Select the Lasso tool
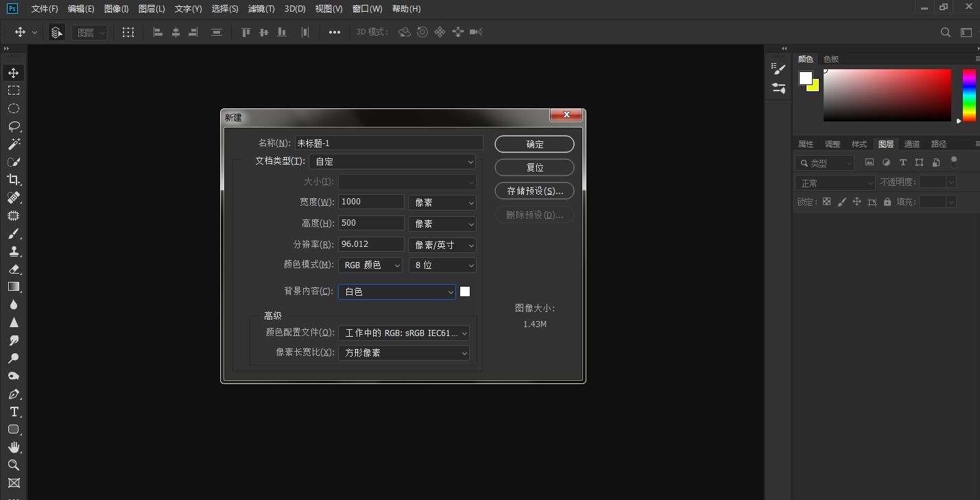 tap(14, 126)
